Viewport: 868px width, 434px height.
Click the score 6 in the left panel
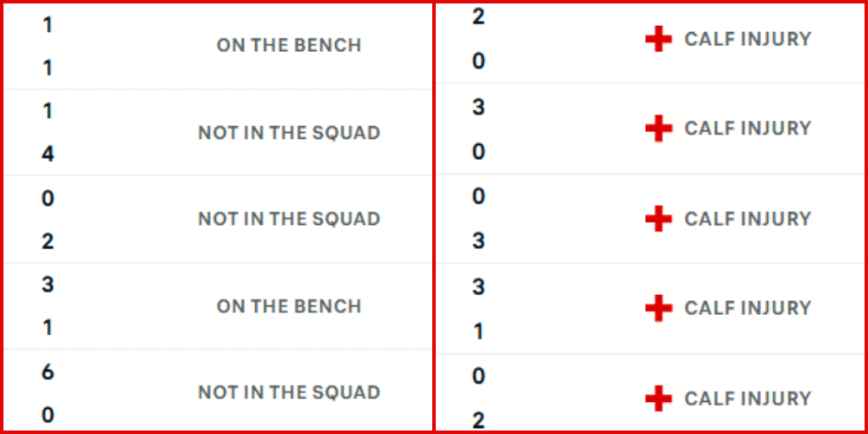(48, 372)
